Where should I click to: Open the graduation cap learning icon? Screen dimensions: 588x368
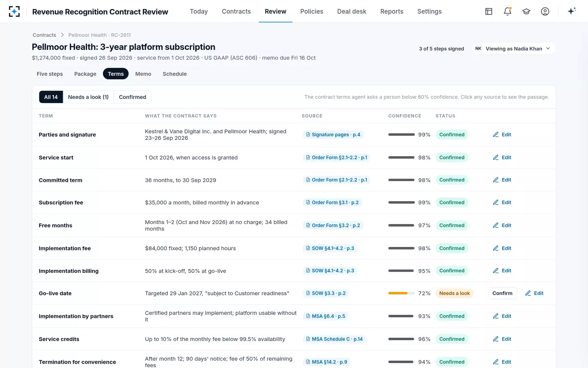point(526,11)
